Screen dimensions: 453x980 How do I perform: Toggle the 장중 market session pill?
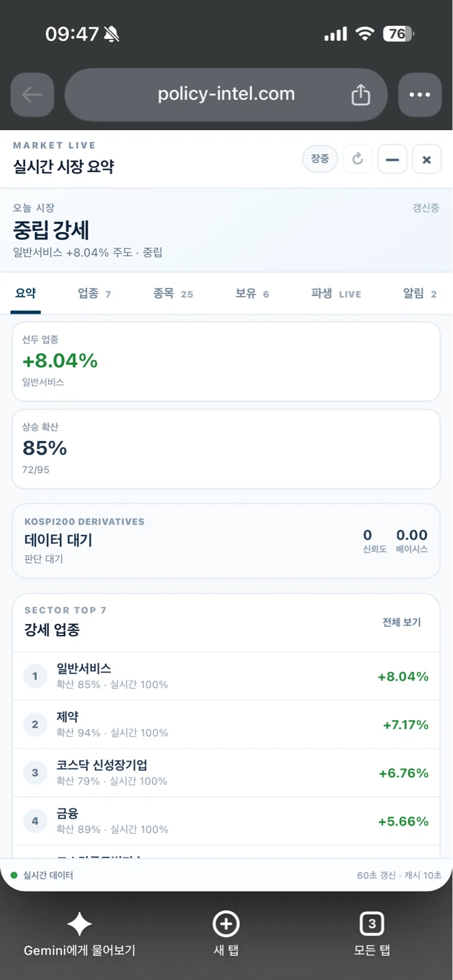pyautogui.click(x=319, y=159)
